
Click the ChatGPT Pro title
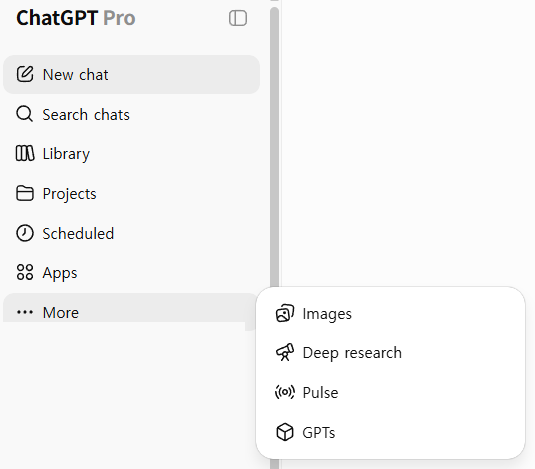pos(75,18)
